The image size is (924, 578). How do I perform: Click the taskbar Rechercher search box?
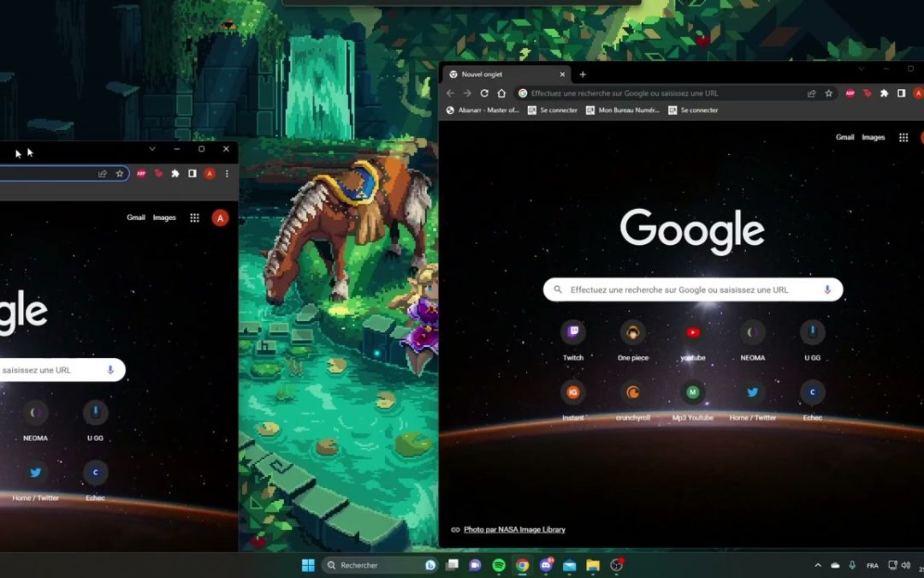tap(381, 565)
